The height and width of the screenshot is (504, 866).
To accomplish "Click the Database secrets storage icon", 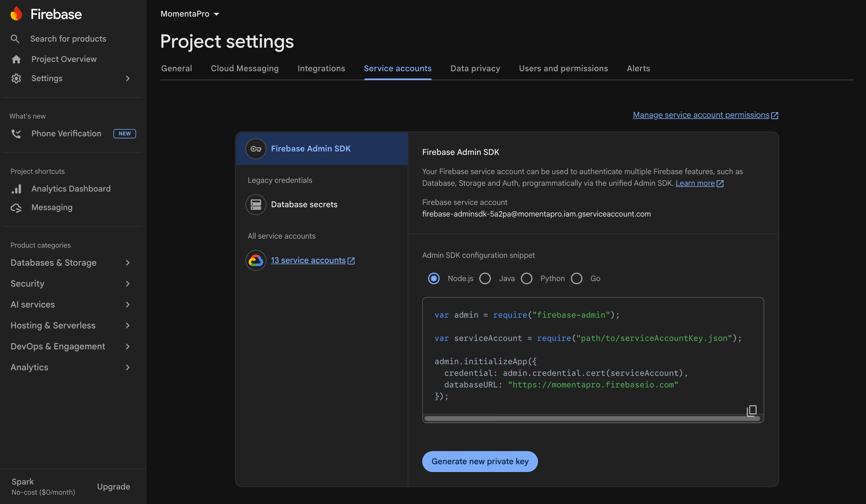I will (x=256, y=204).
